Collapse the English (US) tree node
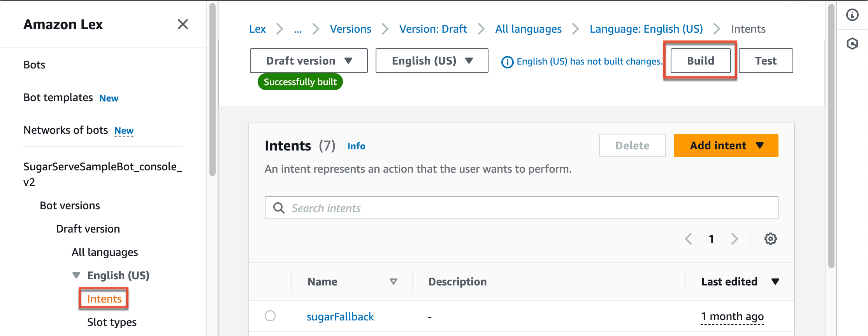Viewport: 868px width, 336px height. [76, 275]
